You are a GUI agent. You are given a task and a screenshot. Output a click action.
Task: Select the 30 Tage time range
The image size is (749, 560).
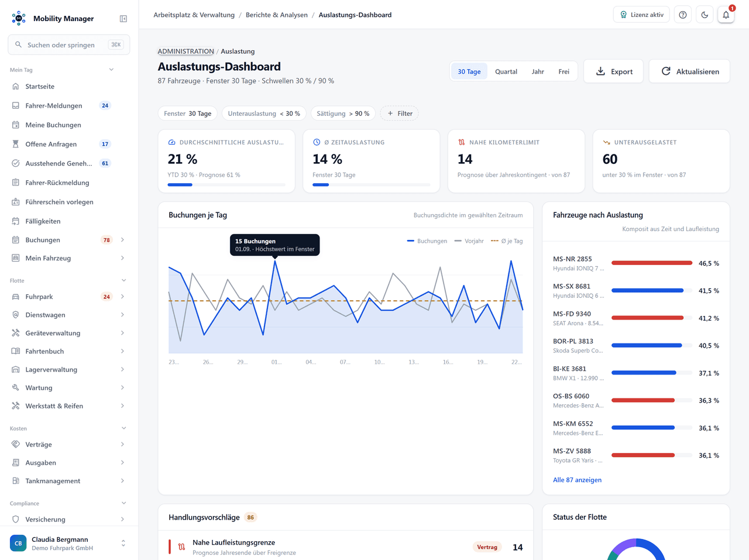pos(469,71)
